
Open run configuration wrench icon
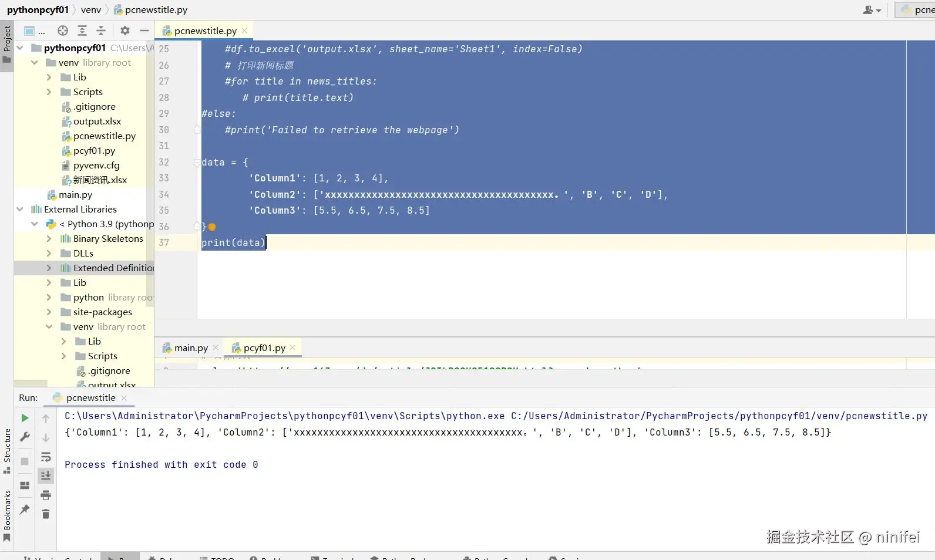[x=25, y=437]
